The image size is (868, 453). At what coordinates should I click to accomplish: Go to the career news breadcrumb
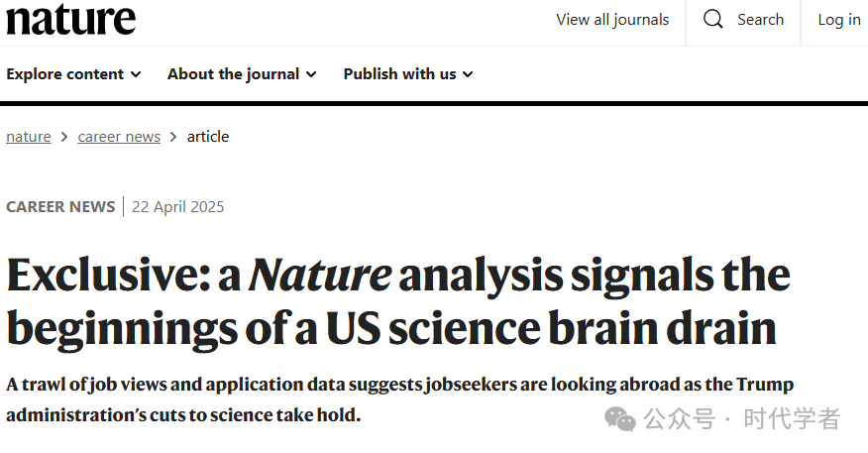pyautogui.click(x=119, y=137)
